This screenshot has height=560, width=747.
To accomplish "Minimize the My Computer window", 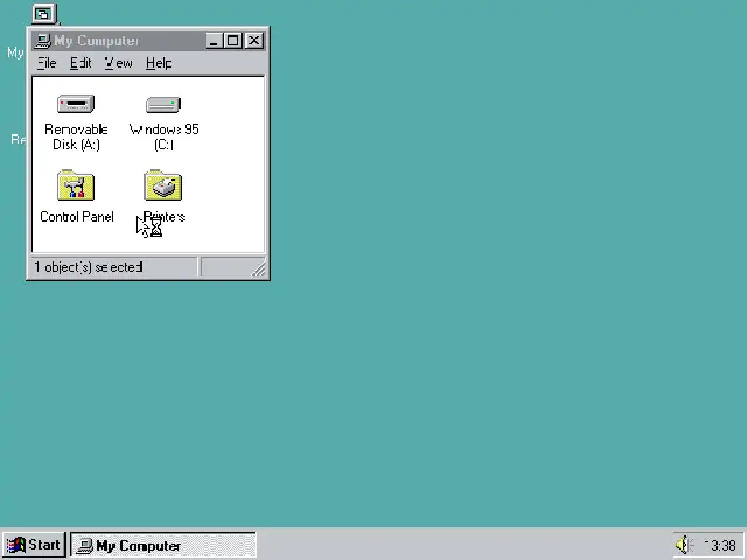I will tap(214, 41).
